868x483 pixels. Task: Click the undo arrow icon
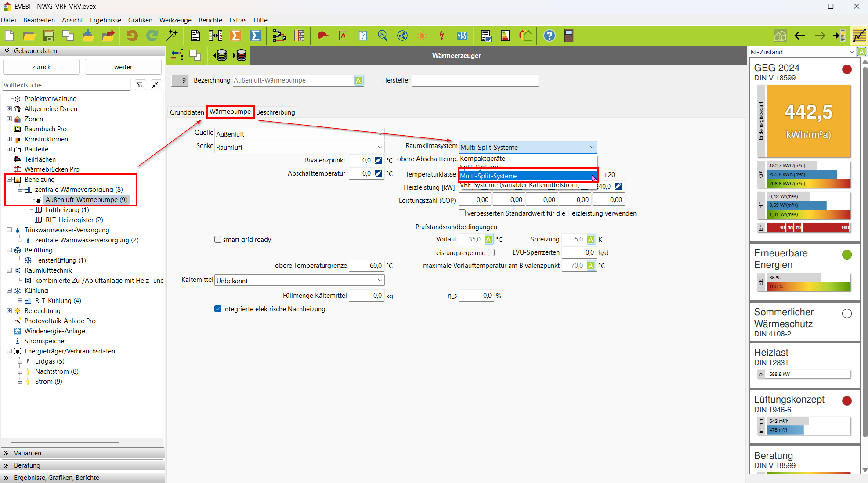132,36
